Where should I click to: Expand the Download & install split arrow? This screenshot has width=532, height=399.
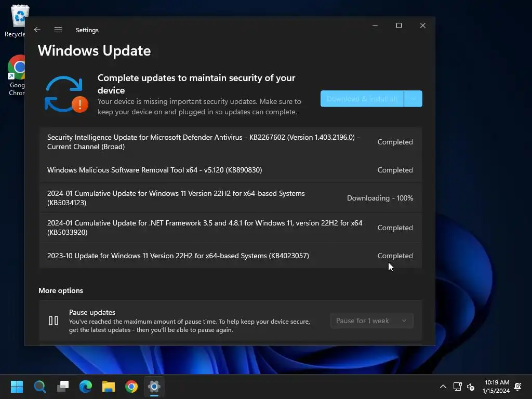(413, 99)
